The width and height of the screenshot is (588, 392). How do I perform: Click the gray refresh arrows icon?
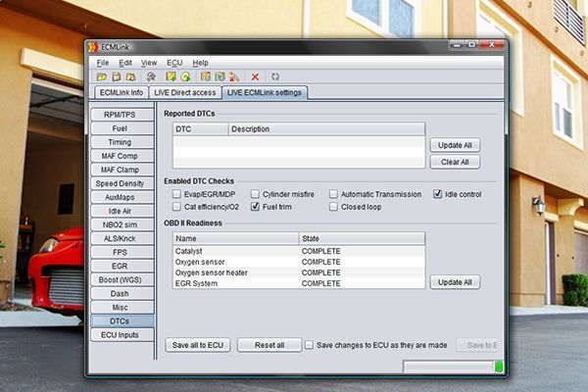point(275,76)
